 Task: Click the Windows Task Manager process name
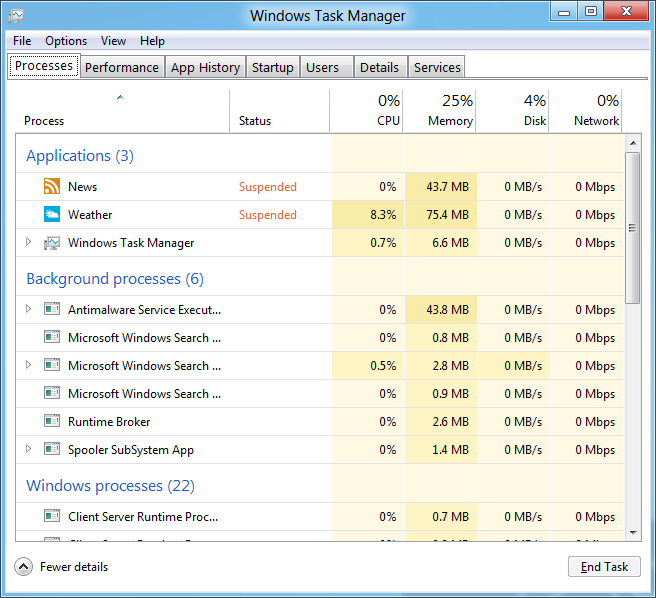131,243
